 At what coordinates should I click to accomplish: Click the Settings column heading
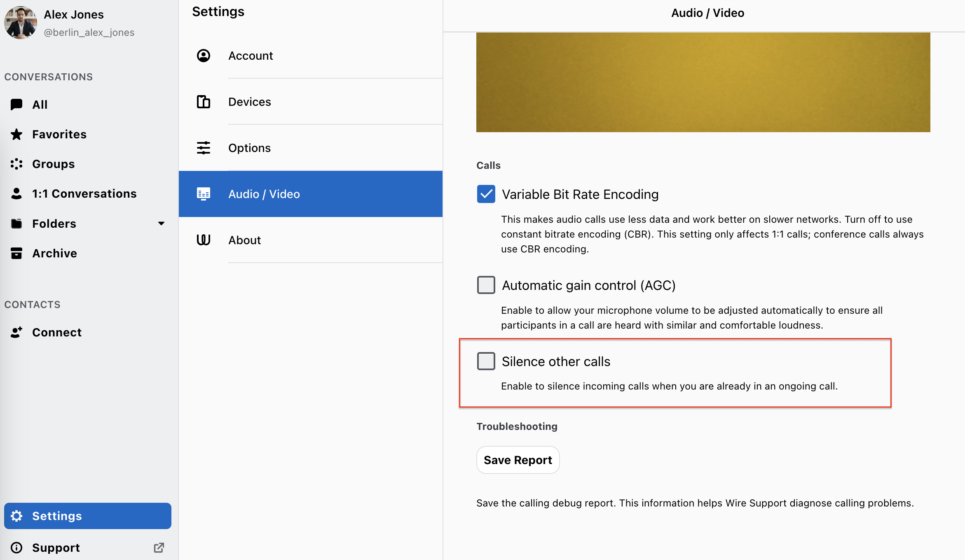(218, 12)
